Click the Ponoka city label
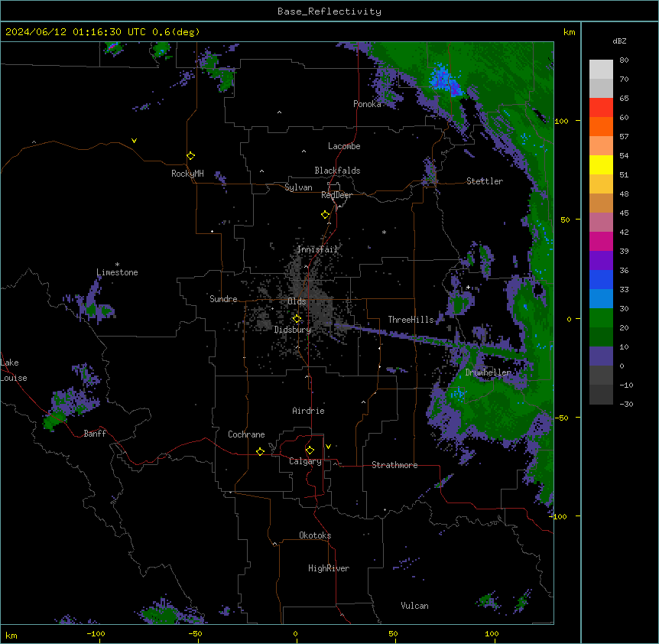 click(367, 104)
